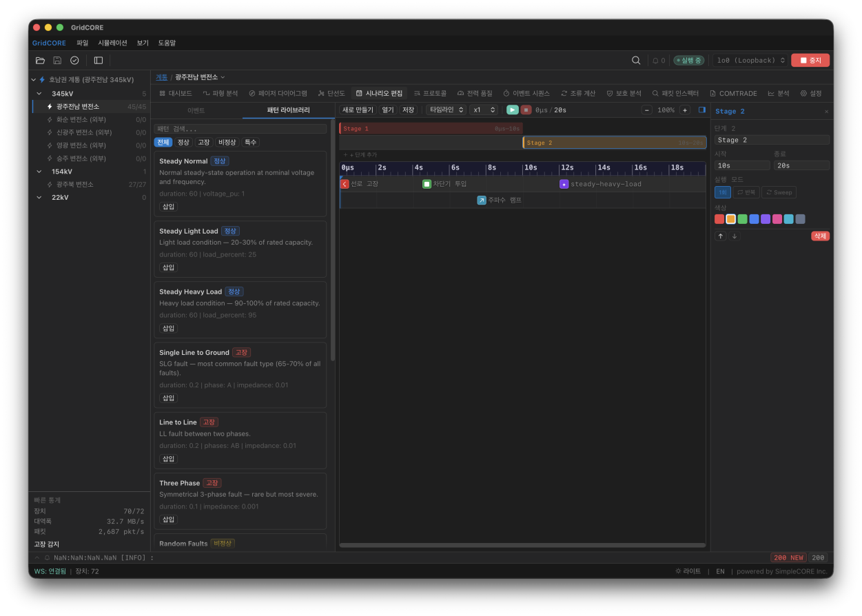Move stage down with the down arrow

[734, 236]
